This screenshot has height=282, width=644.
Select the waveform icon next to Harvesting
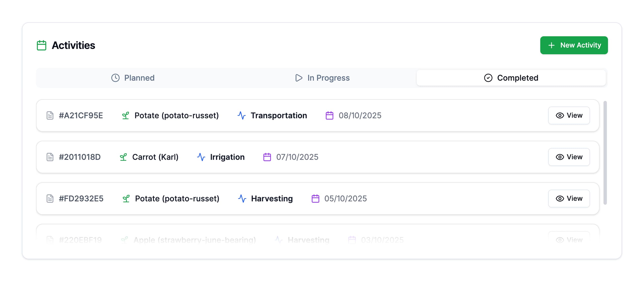(242, 198)
